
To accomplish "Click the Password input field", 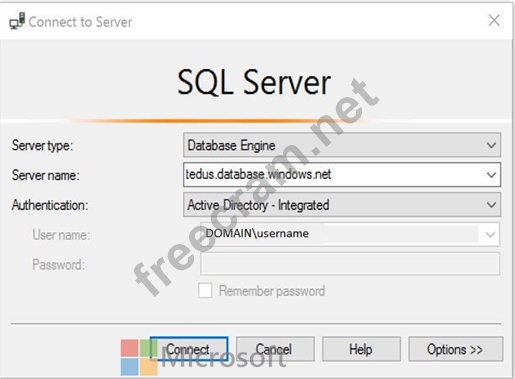I will point(350,264).
